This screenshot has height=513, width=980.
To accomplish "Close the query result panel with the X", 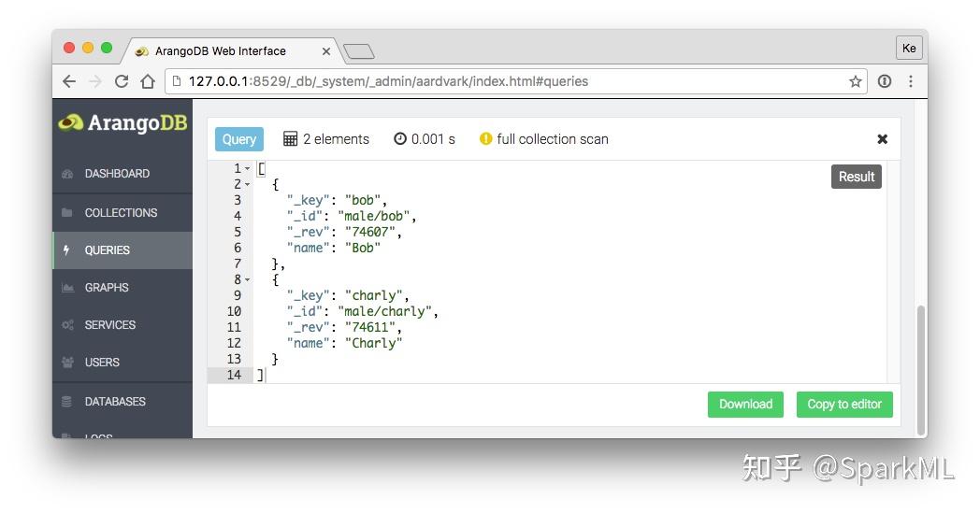I will pyautogui.click(x=882, y=139).
